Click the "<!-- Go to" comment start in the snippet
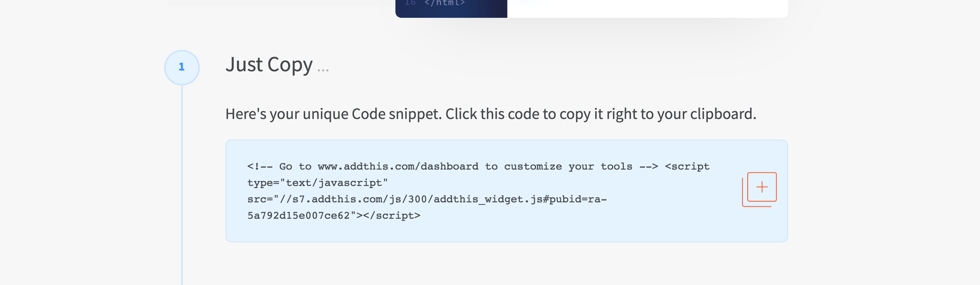980x285 pixels. [269, 166]
